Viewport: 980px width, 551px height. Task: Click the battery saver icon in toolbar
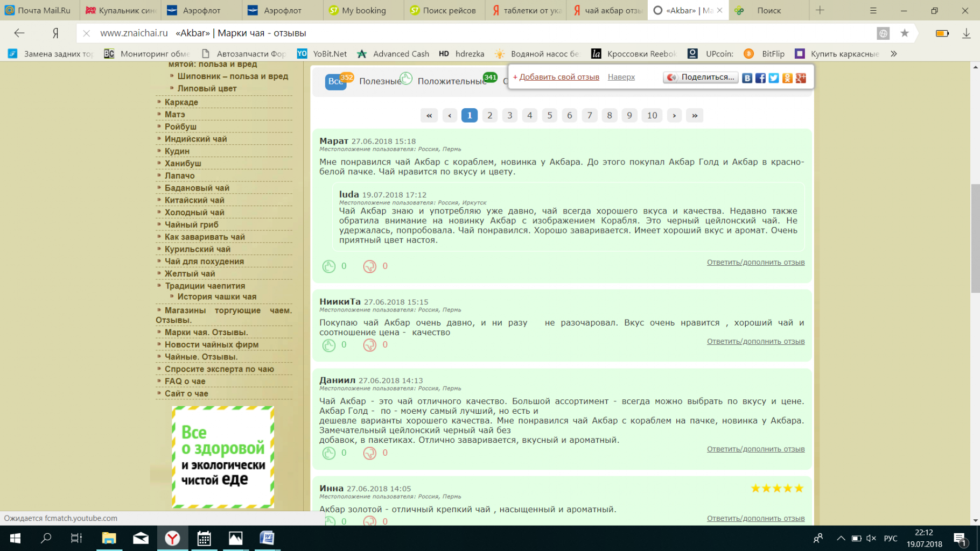point(942,33)
